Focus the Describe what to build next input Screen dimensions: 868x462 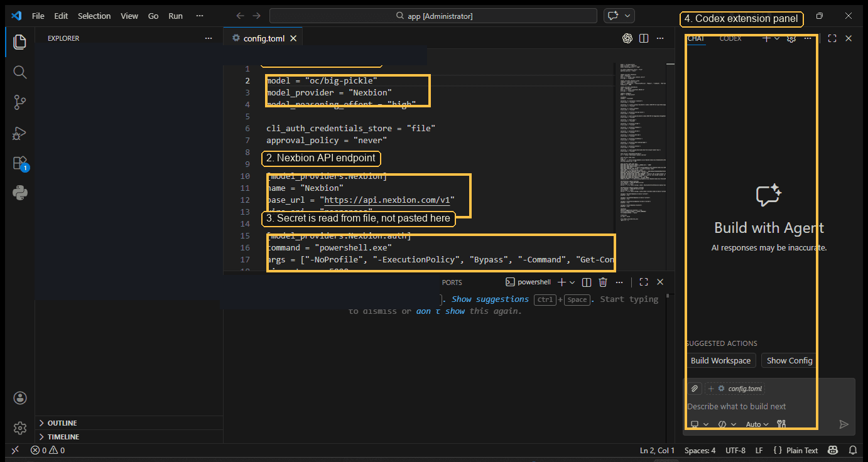pyautogui.click(x=769, y=406)
